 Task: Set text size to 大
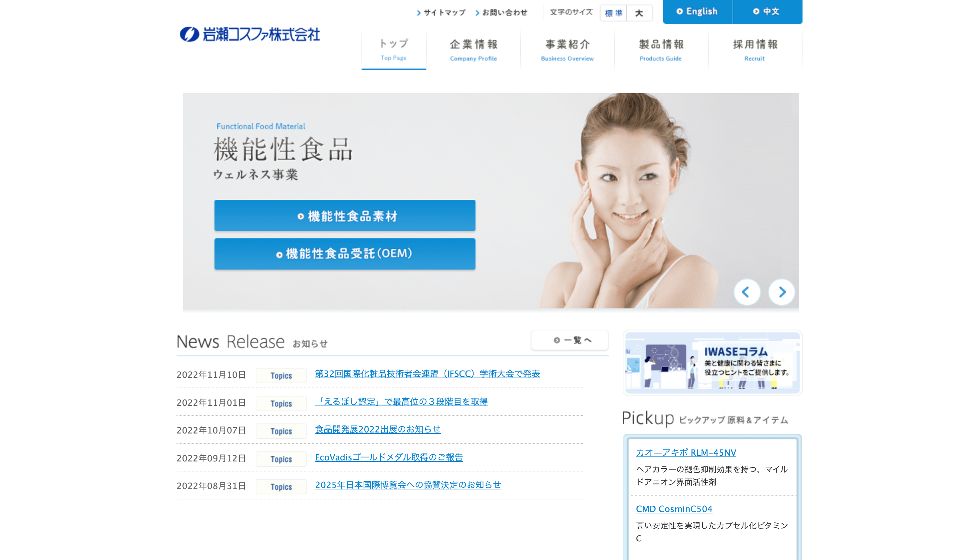point(639,13)
